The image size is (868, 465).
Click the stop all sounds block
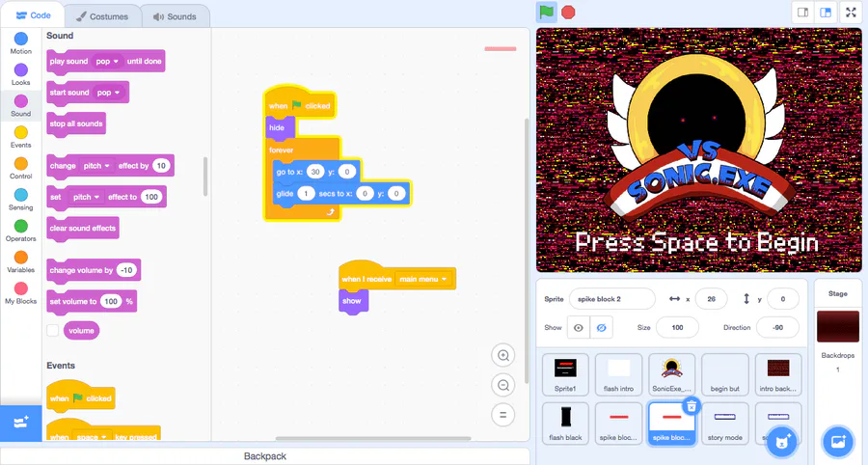point(76,124)
